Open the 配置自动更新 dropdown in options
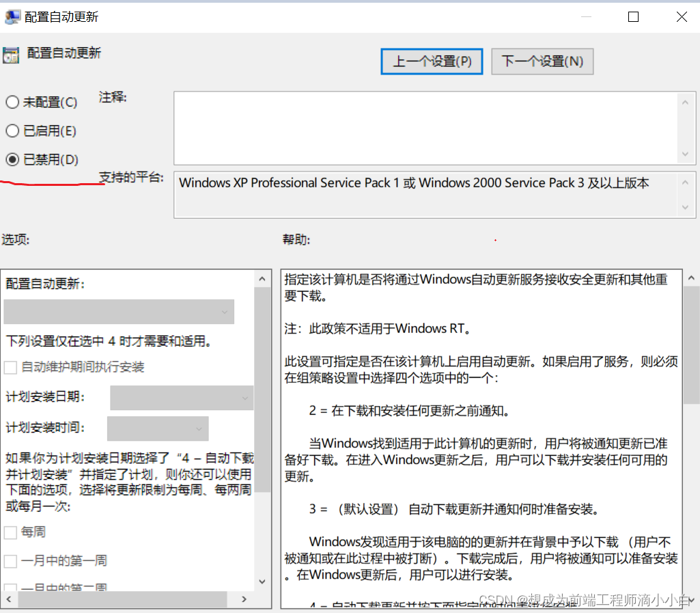 [119, 312]
